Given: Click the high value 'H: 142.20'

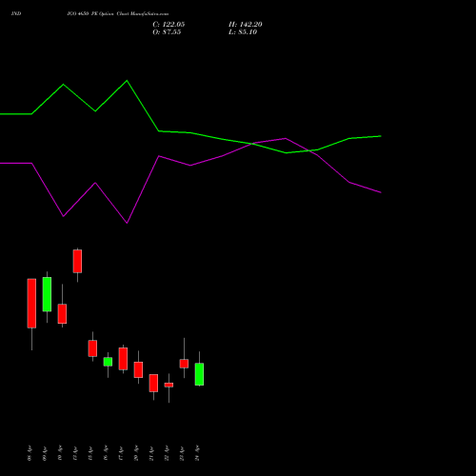Looking at the screenshot, I should (x=246, y=25).
